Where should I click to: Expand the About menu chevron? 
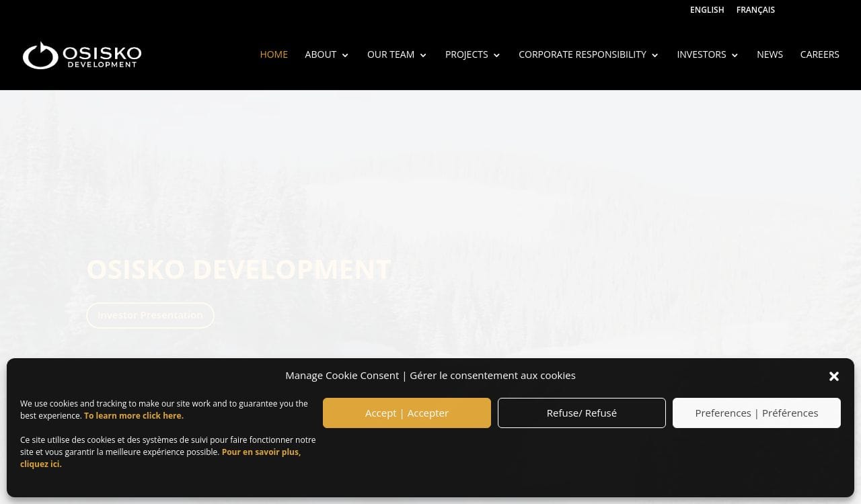(345, 56)
